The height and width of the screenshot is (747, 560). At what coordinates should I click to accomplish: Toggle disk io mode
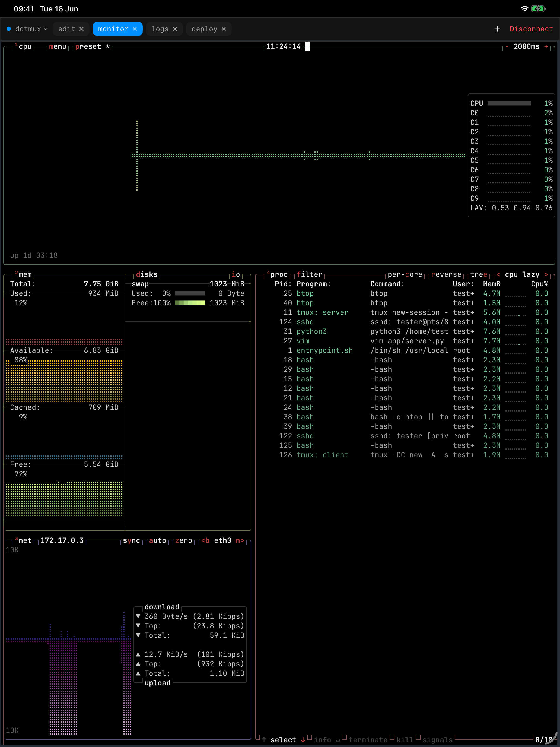(x=236, y=274)
